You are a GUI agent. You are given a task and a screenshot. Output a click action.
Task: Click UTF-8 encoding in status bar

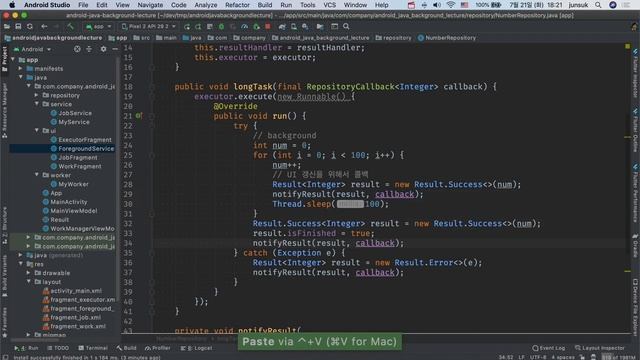[x=538, y=357]
